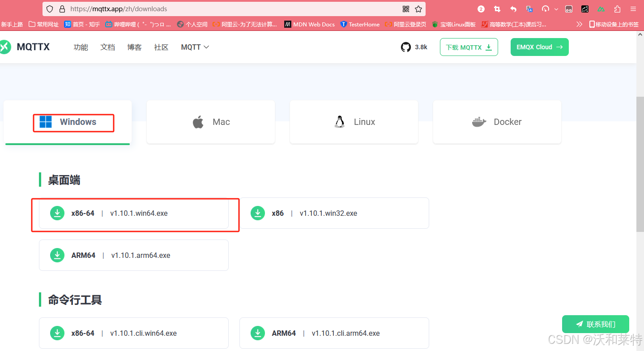Click download icon for v1.10.1.cli.win64.exe
The height and width of the screenshot is (351, 644).
57,333
